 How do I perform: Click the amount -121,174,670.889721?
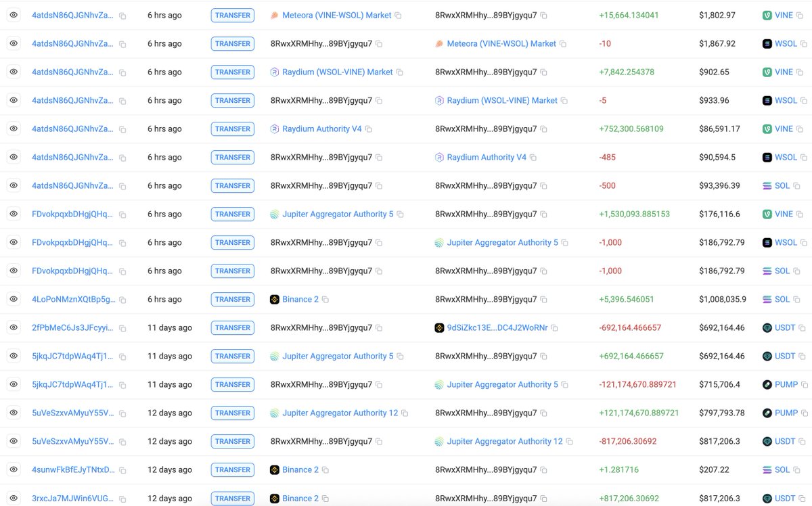tap(637, 384)
